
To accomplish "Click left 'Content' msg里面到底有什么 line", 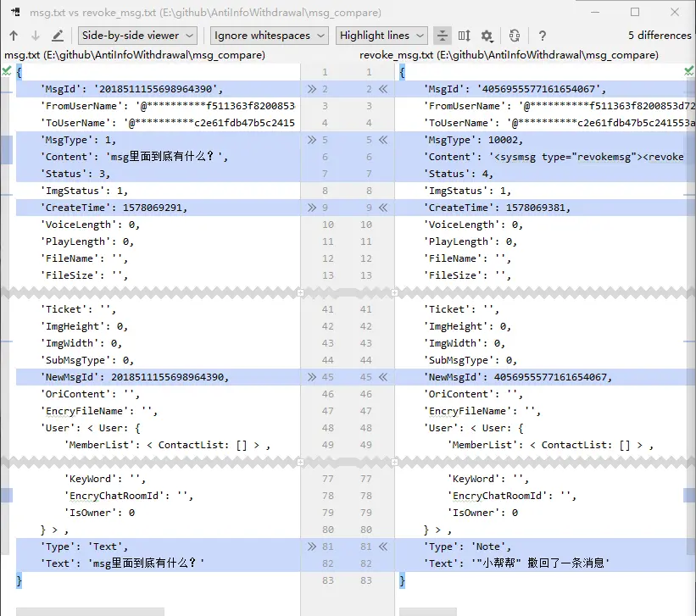I will click(158, 157).
